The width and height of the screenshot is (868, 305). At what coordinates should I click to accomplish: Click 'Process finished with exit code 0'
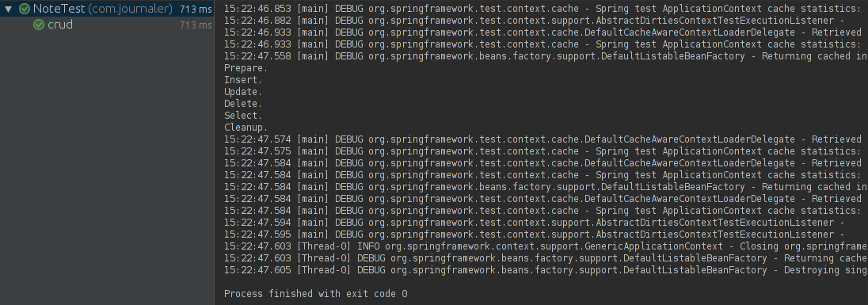[x=315, y=294]
